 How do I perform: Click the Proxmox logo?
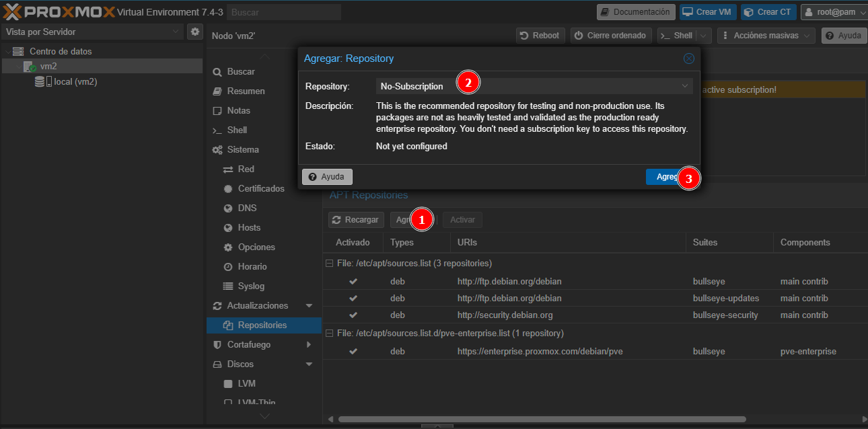pyautogui.click(x=59, y=11)
